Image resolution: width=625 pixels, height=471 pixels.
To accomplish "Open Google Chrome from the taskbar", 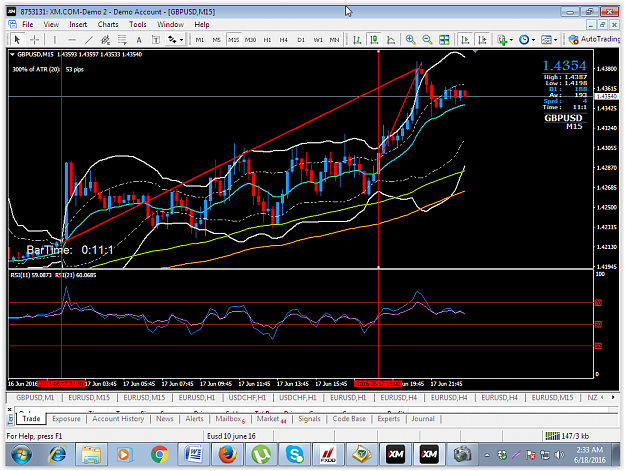I will coord(159,454).
